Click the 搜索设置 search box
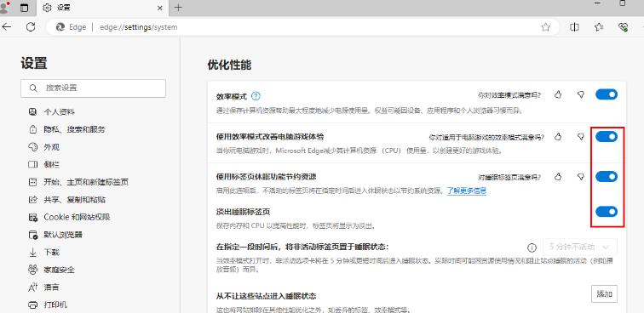This screenshot has height=313, width=644. pos(93,88)
